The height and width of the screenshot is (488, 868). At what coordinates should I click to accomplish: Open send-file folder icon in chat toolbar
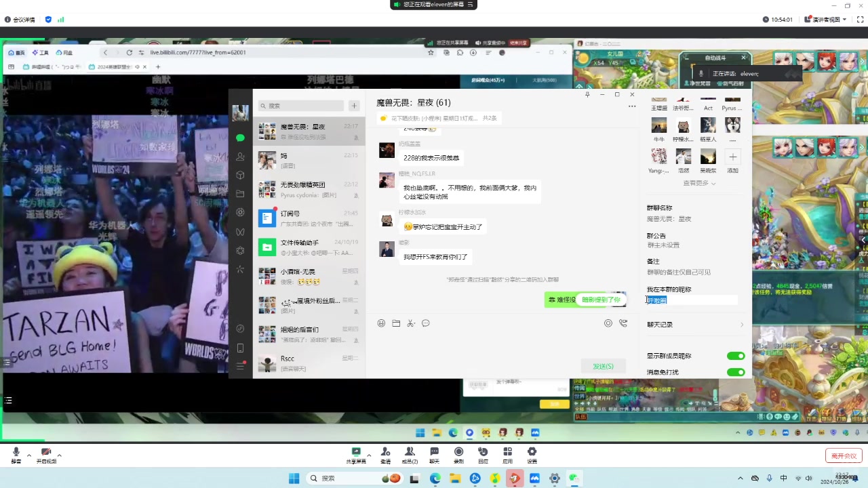[396, 323]
